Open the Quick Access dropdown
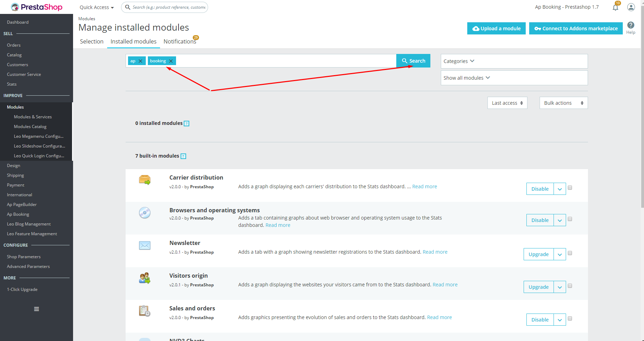The image size is (644, 341). [97, 7]
